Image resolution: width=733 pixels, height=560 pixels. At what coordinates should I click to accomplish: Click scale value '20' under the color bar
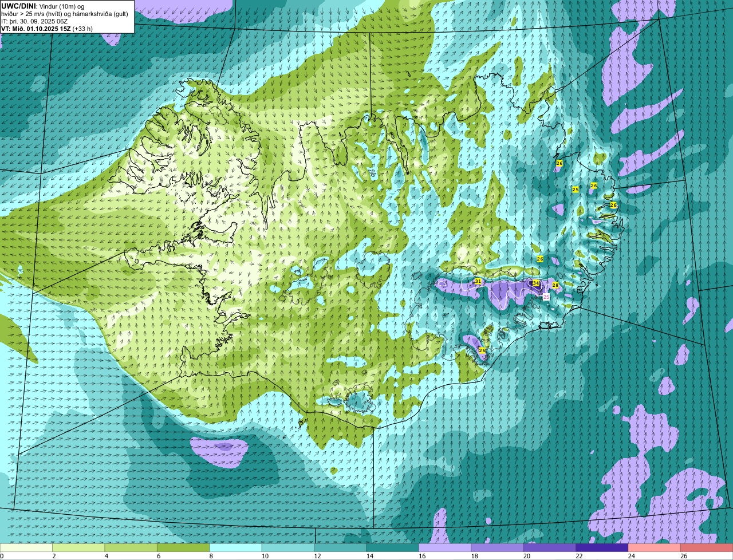(x=526, y=556)
